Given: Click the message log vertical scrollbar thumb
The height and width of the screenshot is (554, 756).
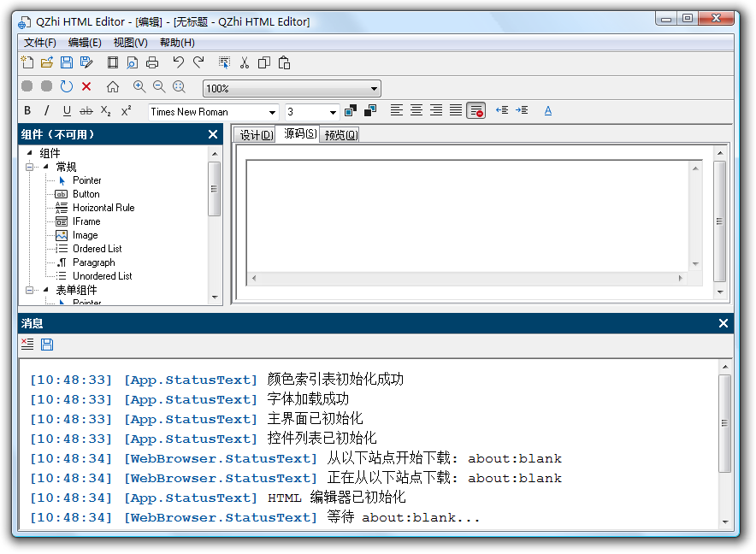Looking at the screenshot, I should [x=724, y=423].
